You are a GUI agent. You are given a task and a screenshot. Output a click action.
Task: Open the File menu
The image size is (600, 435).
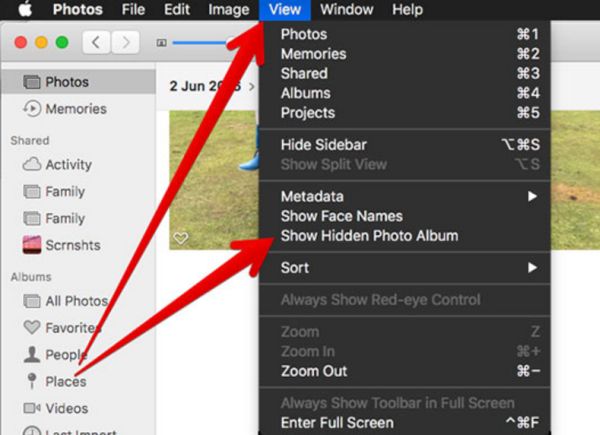pos(133,9)
